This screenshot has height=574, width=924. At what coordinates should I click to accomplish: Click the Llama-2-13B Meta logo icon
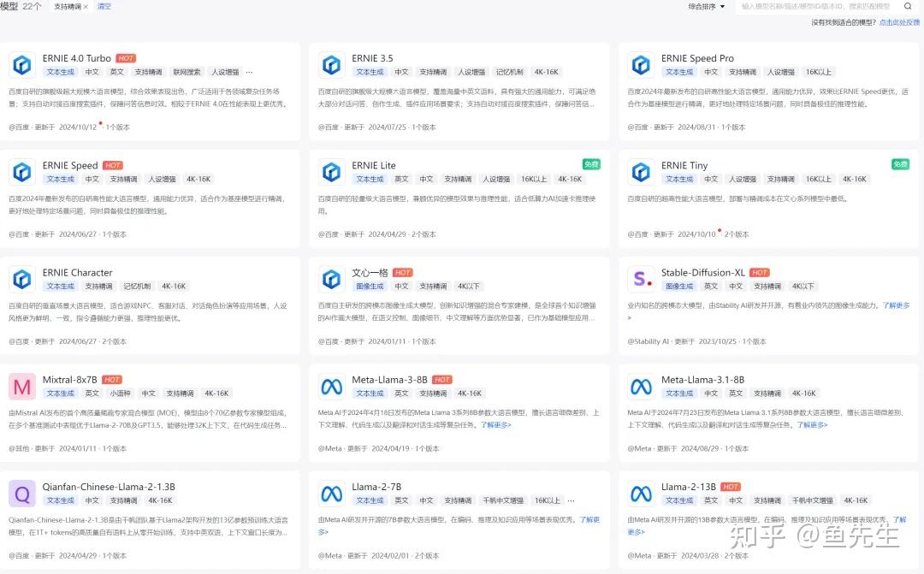click(641, 494)
